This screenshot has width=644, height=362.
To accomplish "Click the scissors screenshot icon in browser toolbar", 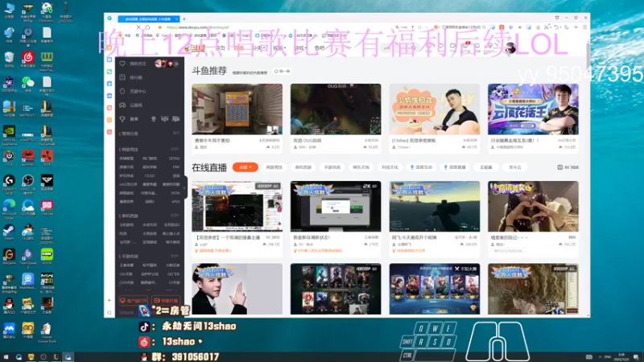I will (x=547, y=27).
